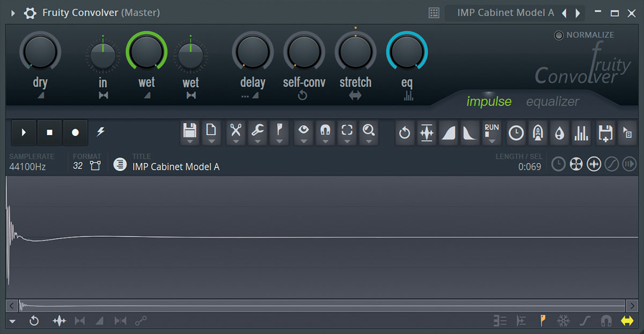Open the file menu dropdown under the floppy disk
This screenshot has height=334, width=644.
(190, 142)
